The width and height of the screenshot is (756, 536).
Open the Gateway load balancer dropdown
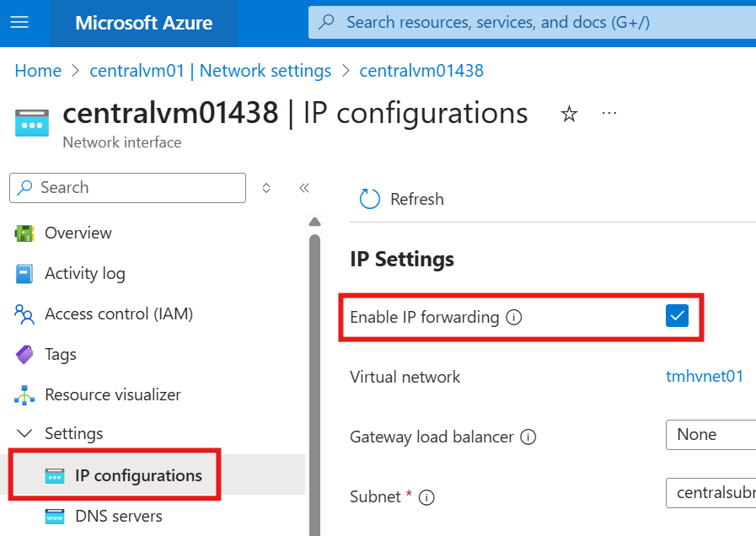click(x=710, y=435)
